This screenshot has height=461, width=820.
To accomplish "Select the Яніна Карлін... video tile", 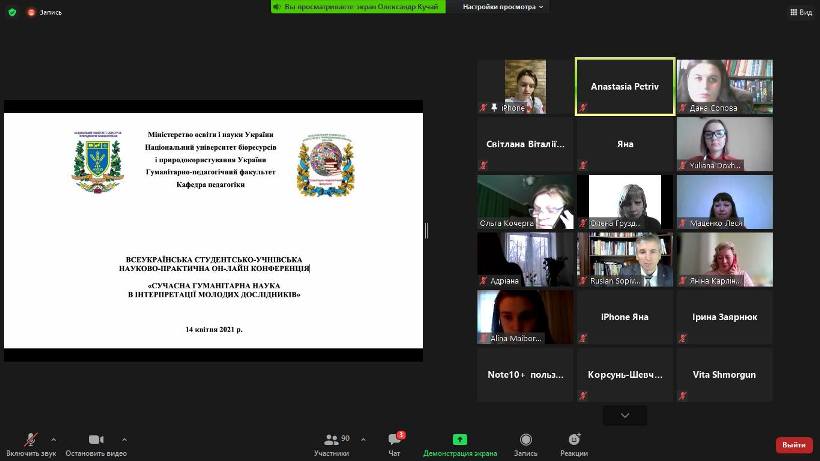I will (x=725, y=259).
